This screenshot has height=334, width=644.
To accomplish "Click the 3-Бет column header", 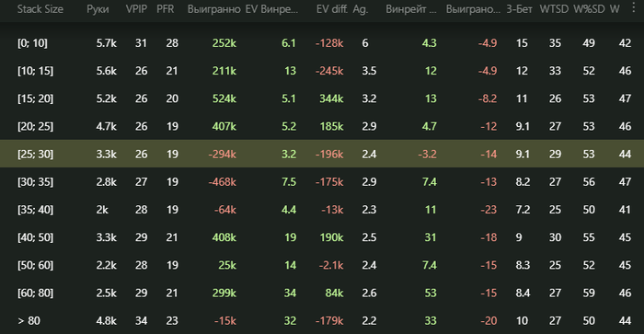I will [x=519, y=9].
